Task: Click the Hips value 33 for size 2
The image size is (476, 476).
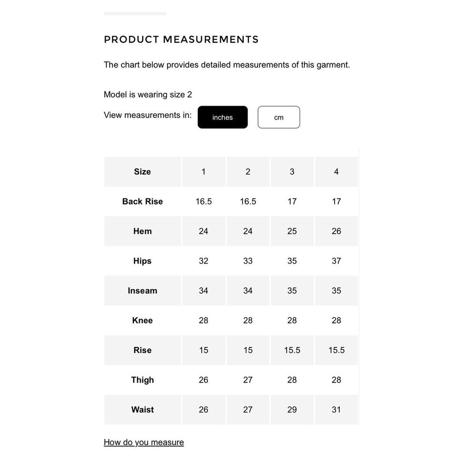Action: 248,261
